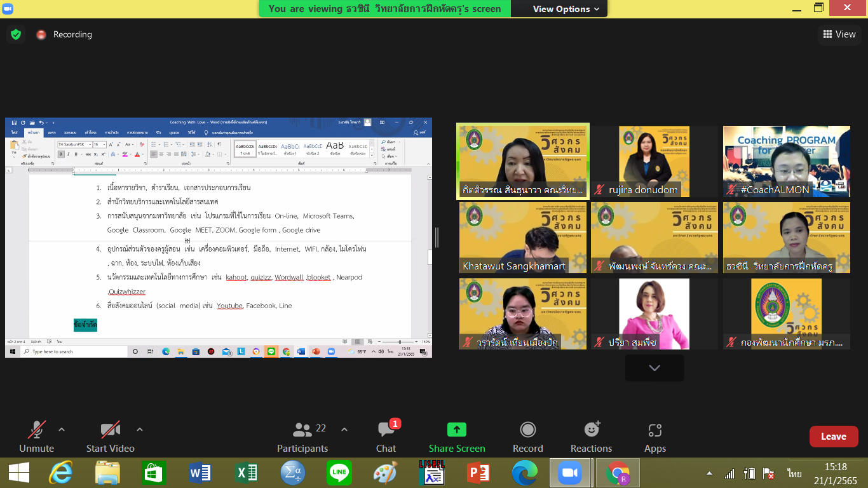The width and height of the screenshot is (868, 488).
Task: Select video tile of กิตติวรรณ สินธุนาวา
Action: click(x=523, y=161)
